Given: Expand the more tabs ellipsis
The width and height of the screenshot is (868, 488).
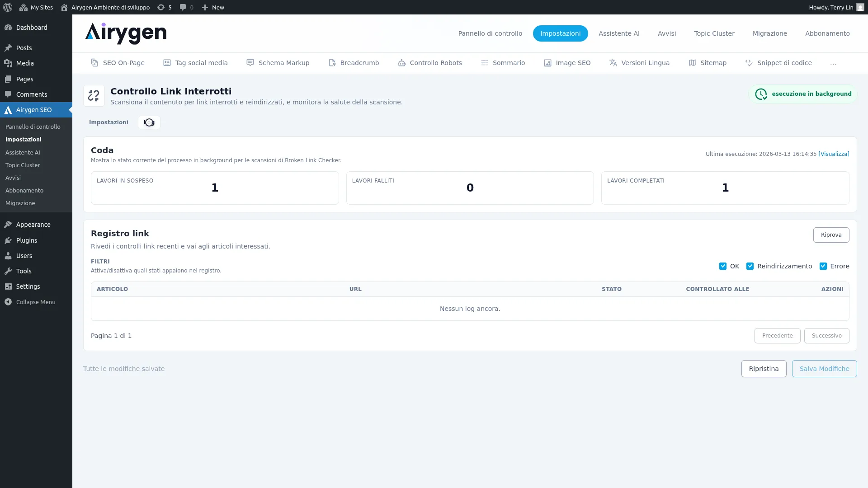Looking at the screenshot, I should [833, 63].
